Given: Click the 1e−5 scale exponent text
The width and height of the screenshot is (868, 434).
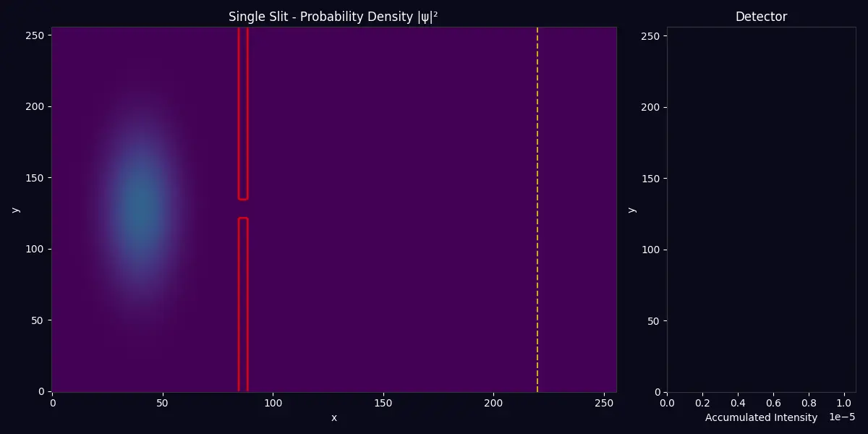Looking at the screenshot, I should coord(842,417).
